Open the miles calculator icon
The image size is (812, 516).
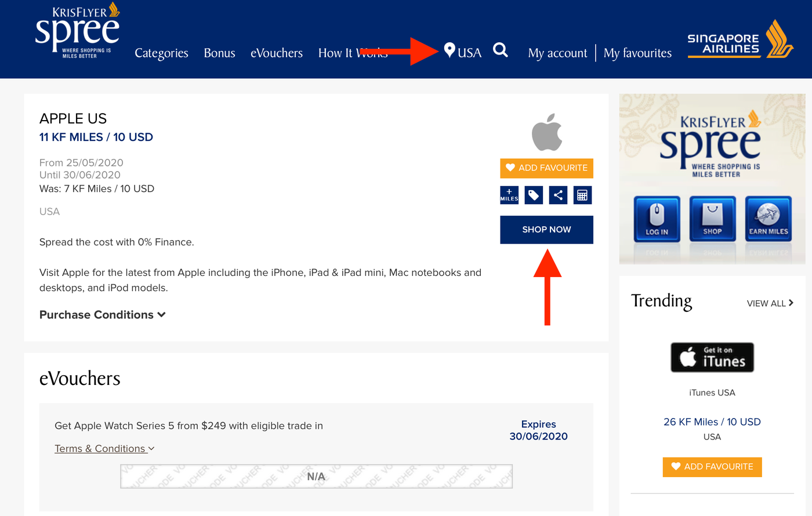tap(582, 195)
